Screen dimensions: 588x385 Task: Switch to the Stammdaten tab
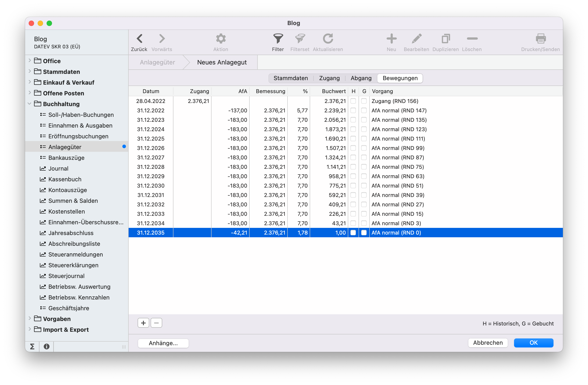point(291,78)
